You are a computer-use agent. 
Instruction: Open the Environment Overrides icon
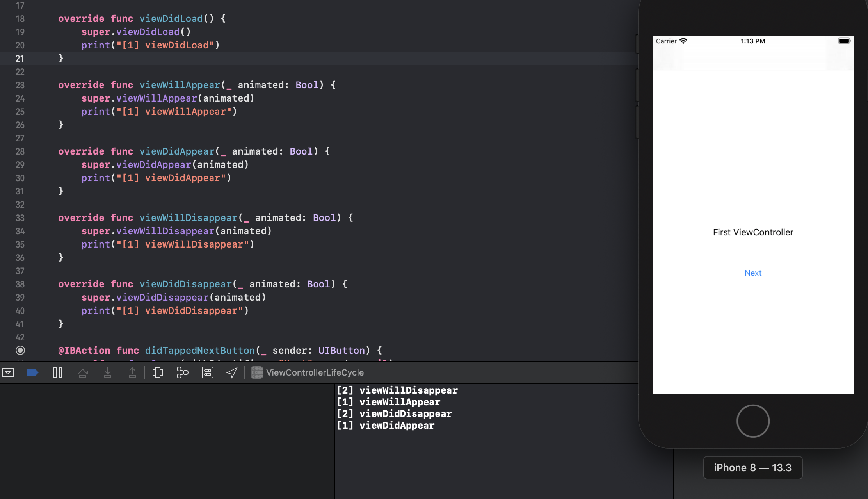coord(207,372)
